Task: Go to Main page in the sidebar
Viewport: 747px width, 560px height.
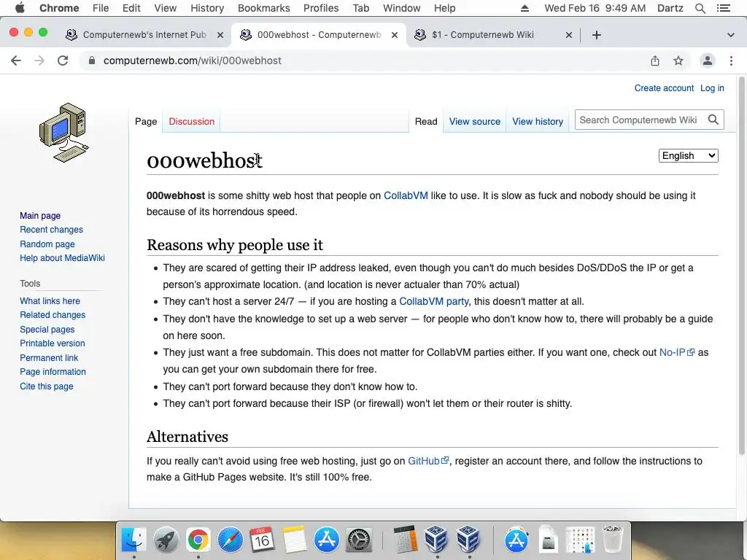Action: point(40,216)
